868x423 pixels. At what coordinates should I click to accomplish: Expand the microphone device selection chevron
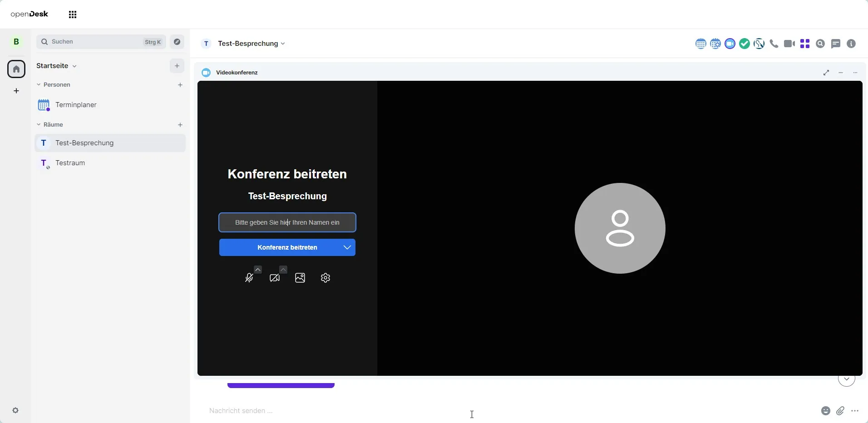258,270
